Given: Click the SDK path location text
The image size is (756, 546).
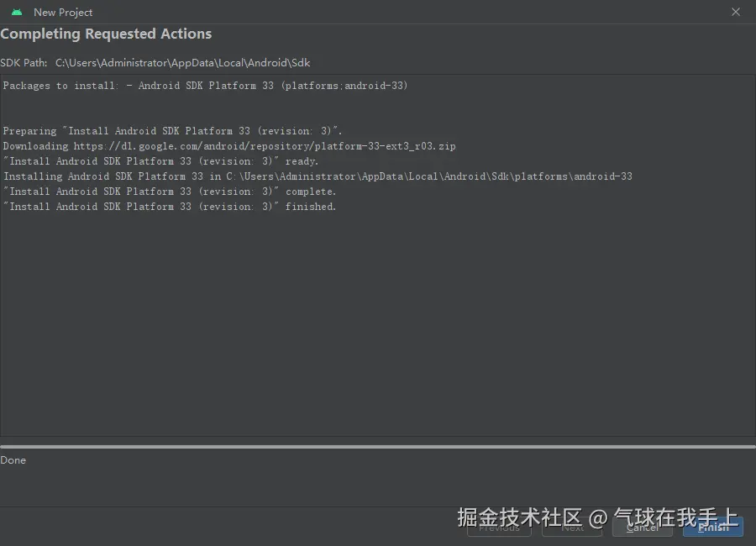Looking at the screenshot, I should [182, 63].
